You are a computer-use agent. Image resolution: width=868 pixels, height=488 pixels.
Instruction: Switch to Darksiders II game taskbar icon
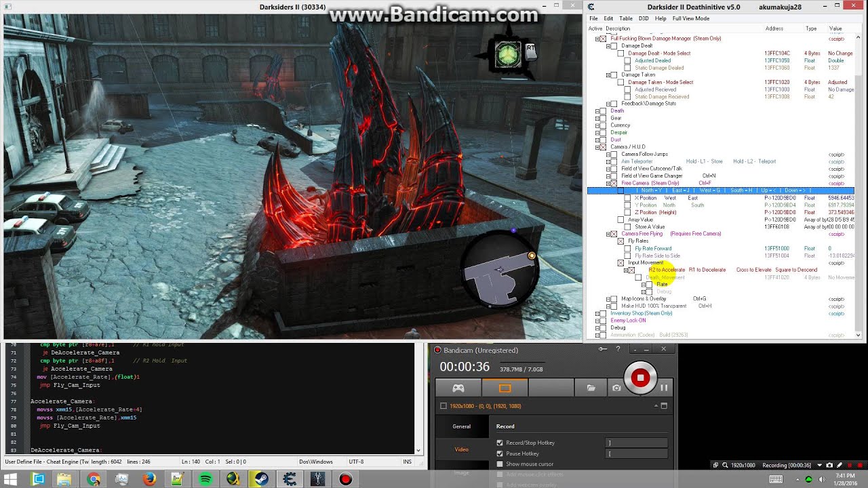click(x=318, y=479)
